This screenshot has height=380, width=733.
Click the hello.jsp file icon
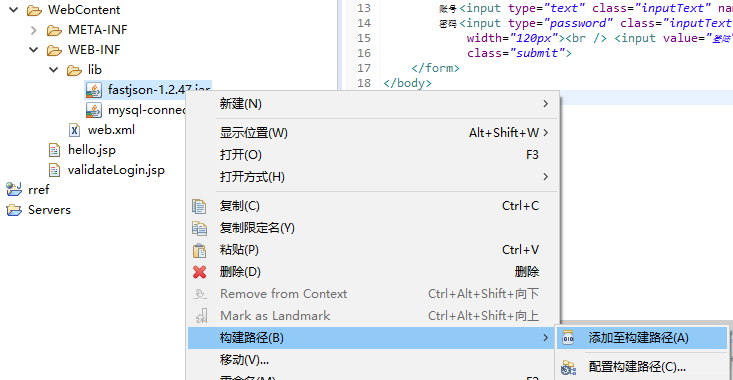pyautogui.click(x=54, y=150)
